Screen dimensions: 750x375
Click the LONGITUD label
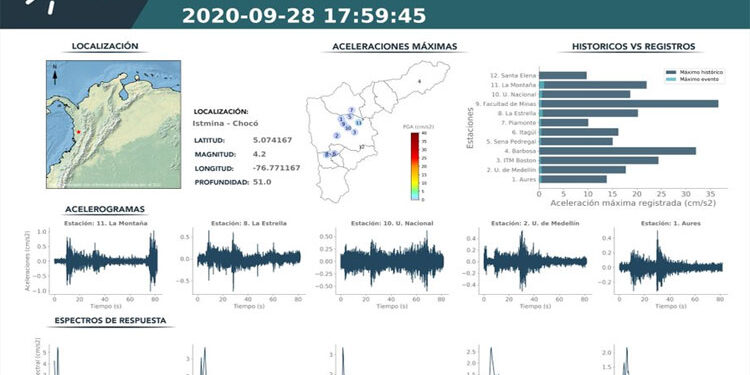(x=214, y=168)
